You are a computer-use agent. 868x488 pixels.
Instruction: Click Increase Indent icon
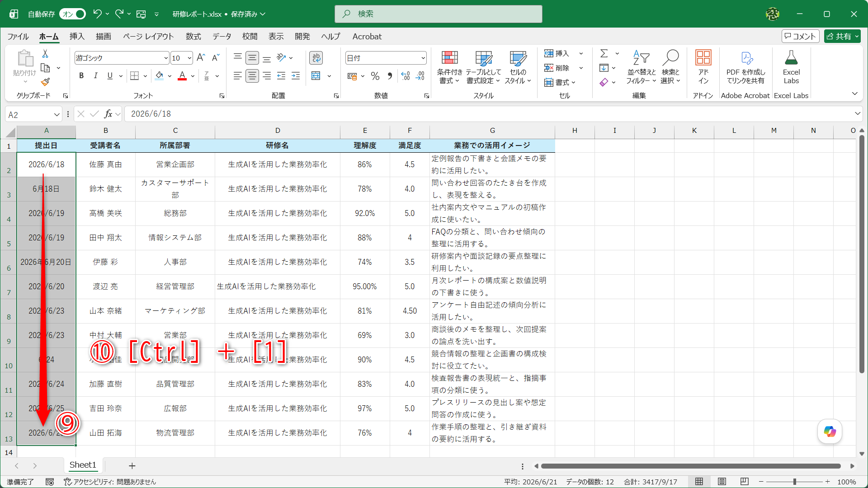click(296, 76)
